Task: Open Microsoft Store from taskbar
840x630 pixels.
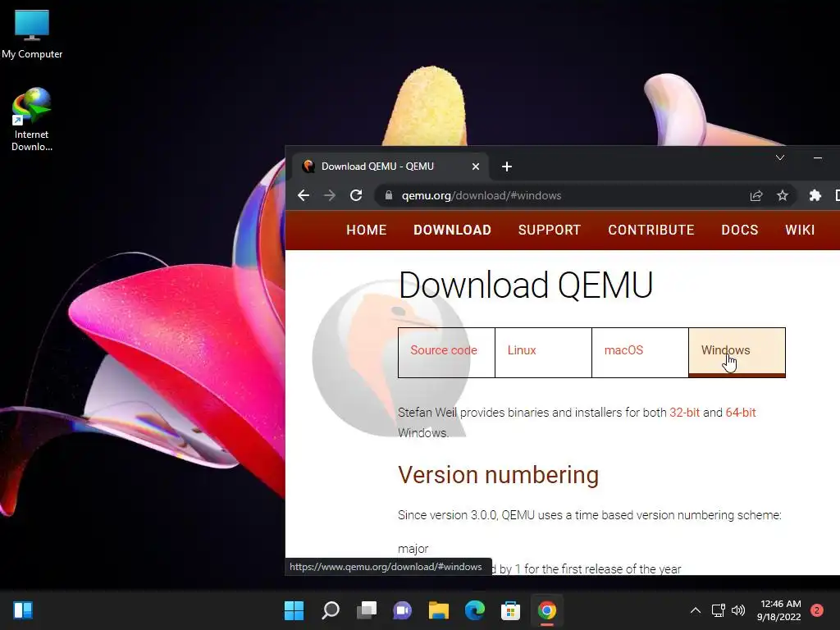Action: point(510,610)
